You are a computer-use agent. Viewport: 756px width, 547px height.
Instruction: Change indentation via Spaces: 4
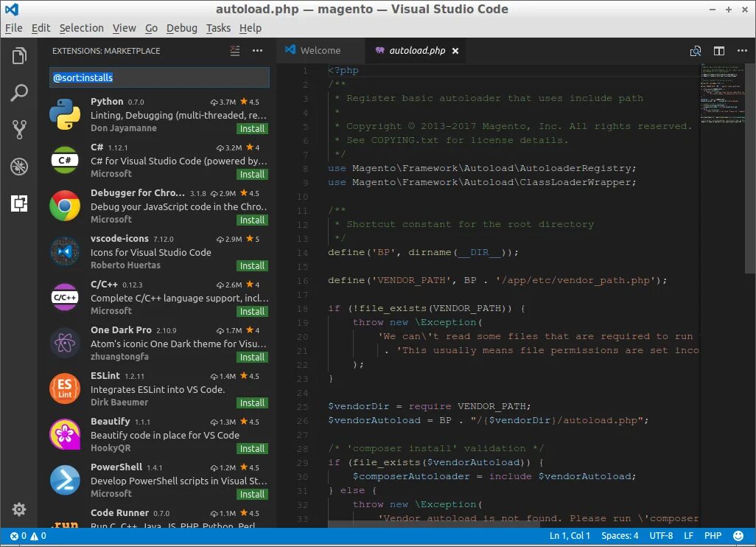[620, 535]
